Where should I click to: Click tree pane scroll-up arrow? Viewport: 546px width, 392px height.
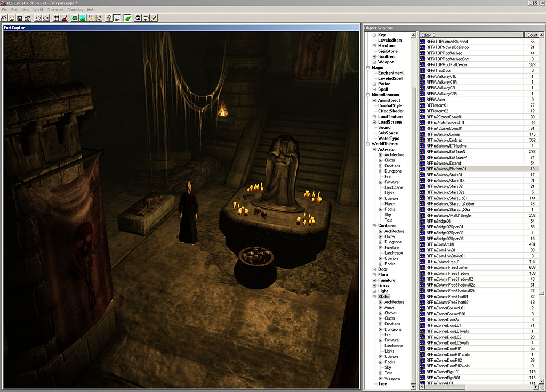click(414, 35)
